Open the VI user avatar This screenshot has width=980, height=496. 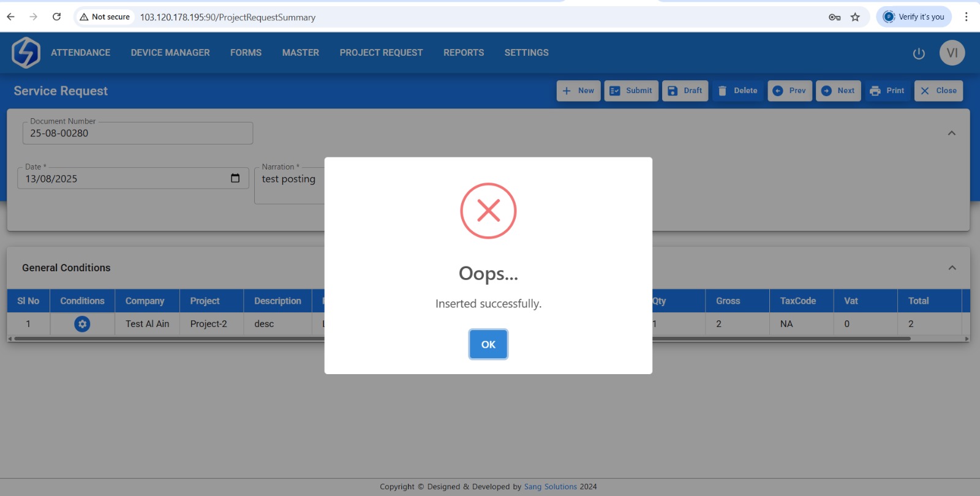[x=952, y=53]
